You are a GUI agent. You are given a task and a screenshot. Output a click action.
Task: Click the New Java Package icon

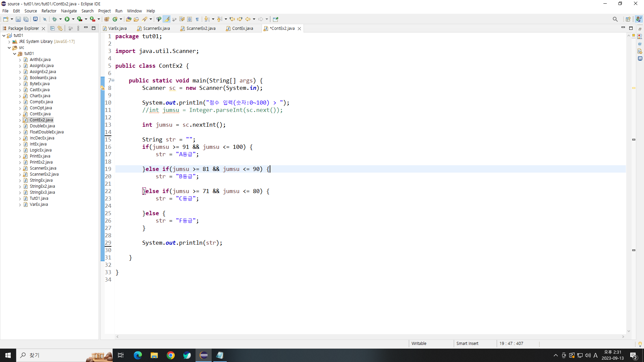[x=107, y=19]
